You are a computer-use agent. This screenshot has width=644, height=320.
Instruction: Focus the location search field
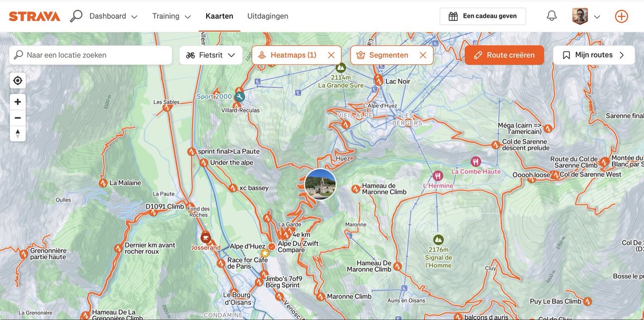pyautogui.click(x=91, y=55)
